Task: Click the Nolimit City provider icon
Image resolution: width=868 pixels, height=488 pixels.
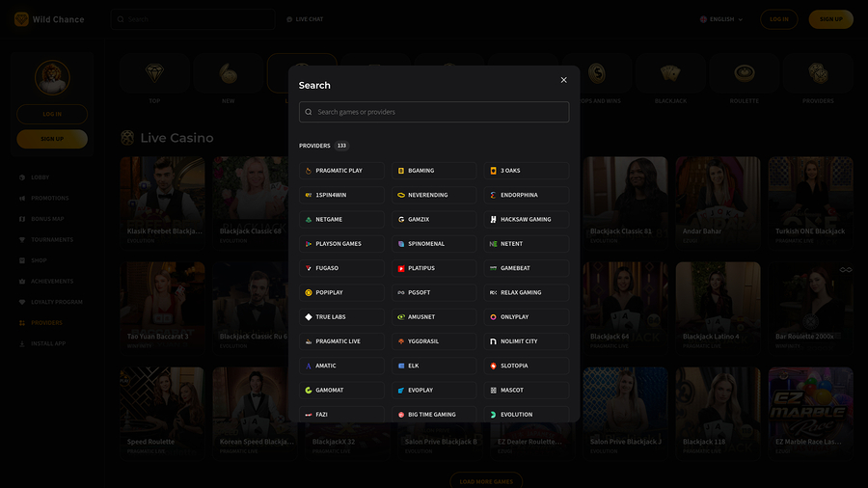Action: [x=493, y=341]
